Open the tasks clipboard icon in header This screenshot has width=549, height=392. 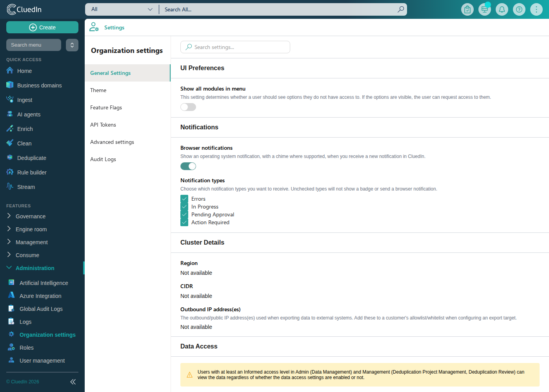pos(467,9)
